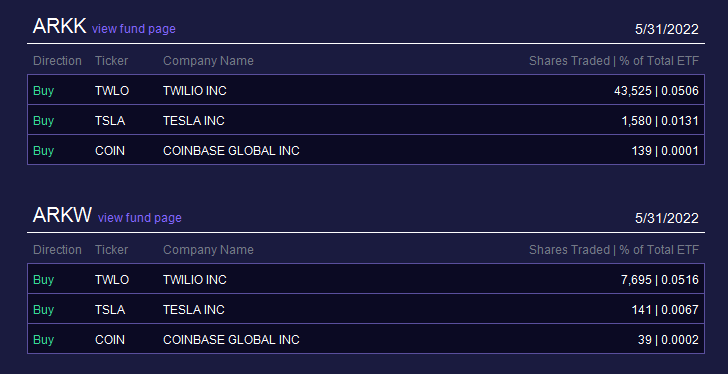Click the TWLO ticker in ARKK table
The width and height of the screenshot is (728, 374).
pos(112,90)
